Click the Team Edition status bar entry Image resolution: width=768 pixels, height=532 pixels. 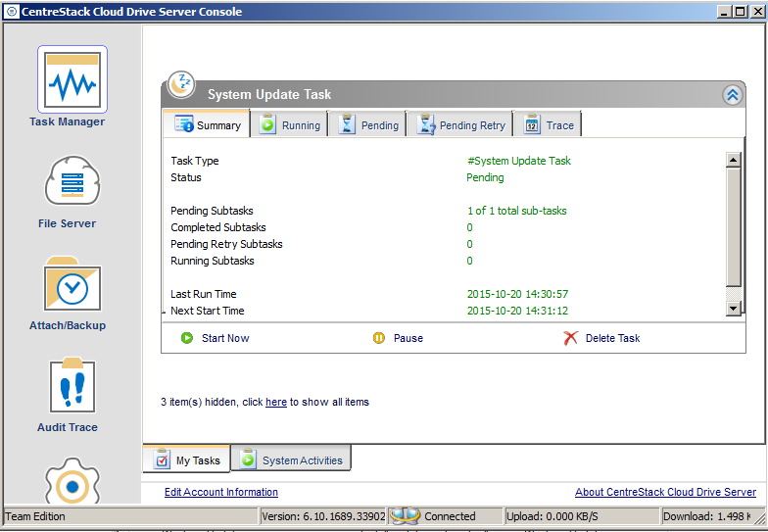(130, 516)
